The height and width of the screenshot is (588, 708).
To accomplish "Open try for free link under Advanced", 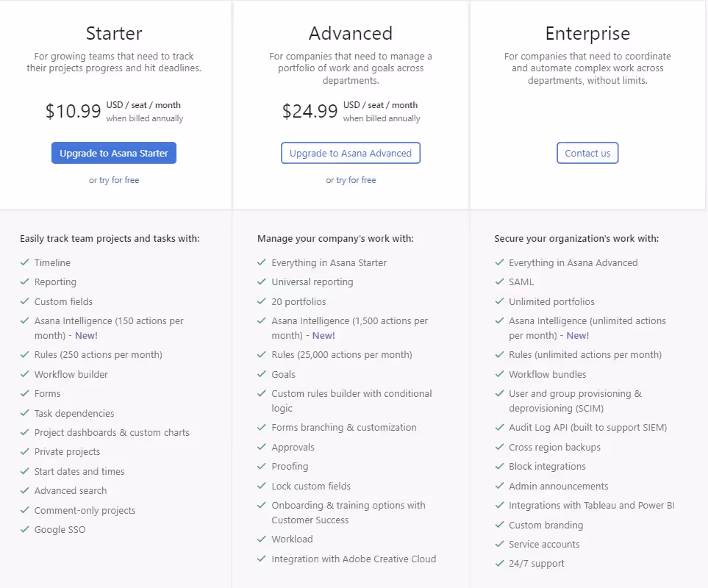I will point(356,180).
